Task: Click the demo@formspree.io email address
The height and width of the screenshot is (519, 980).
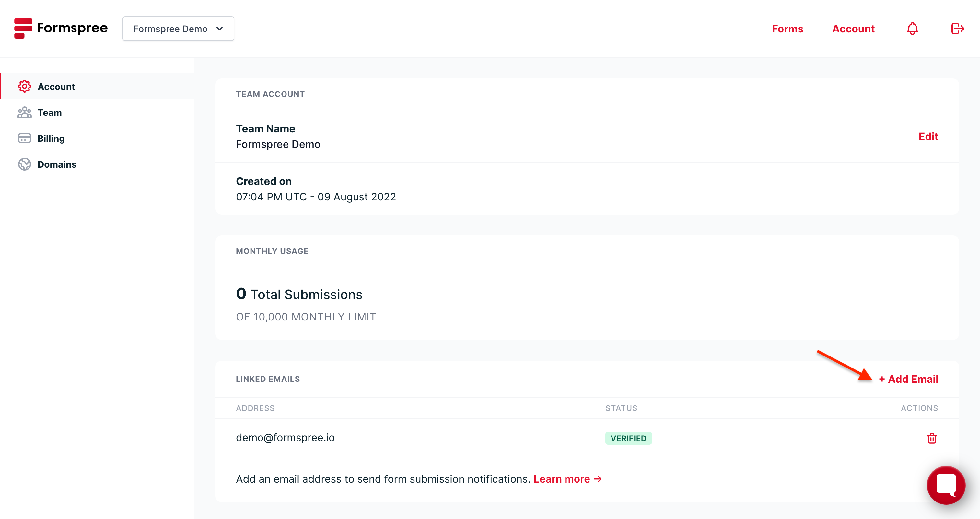Action: click(285, 438)
